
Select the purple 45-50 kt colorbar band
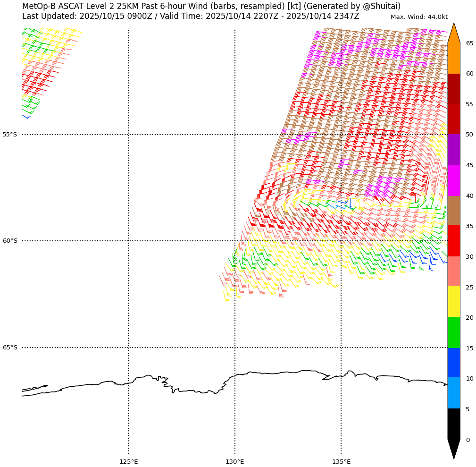coord(453,150)
